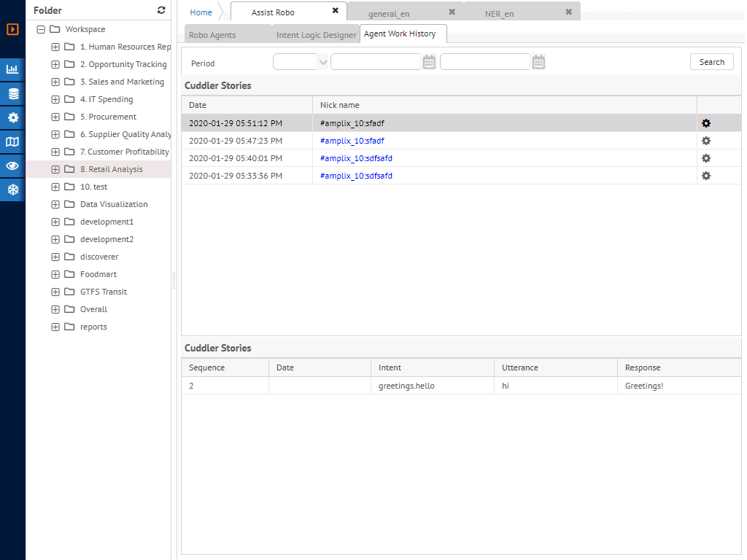Click the Sequence column header

tap(225, 367)
